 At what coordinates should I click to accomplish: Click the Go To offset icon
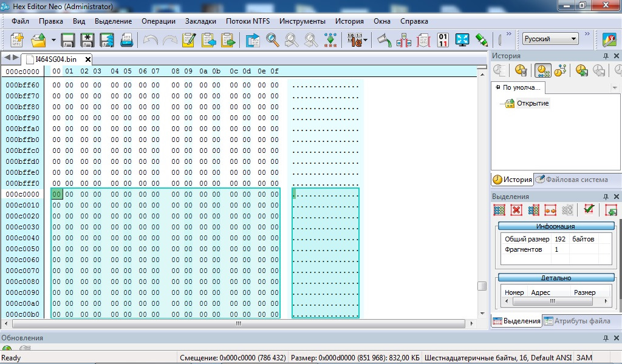point(253,40)
